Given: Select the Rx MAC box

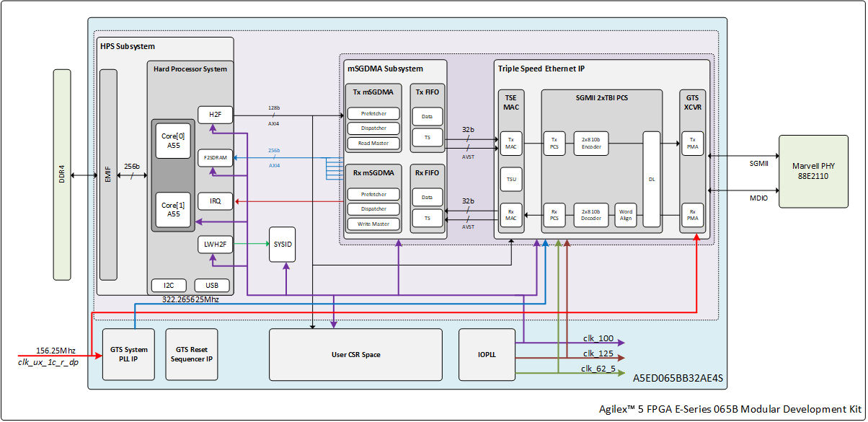Looking at the screenshot, I should coord(510,214).
